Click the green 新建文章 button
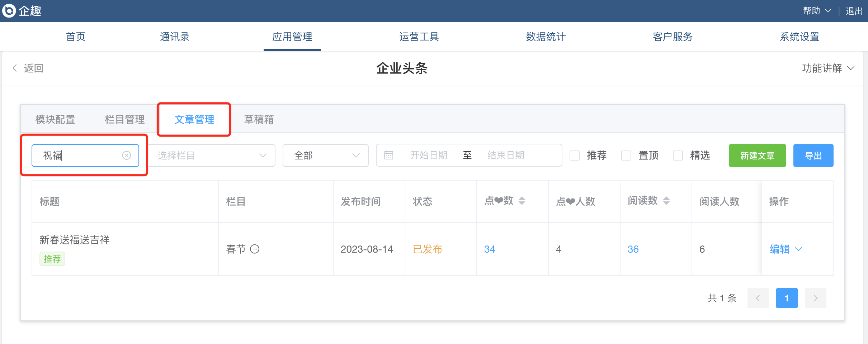This screenshot has width=868, height=344. pos(757,156)
